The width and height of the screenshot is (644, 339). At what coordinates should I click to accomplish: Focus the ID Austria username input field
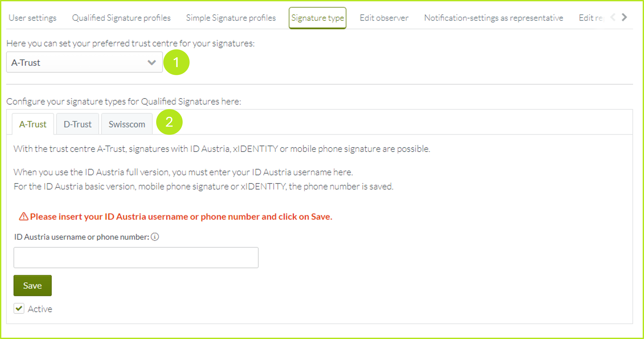click(x=136, y=257)
